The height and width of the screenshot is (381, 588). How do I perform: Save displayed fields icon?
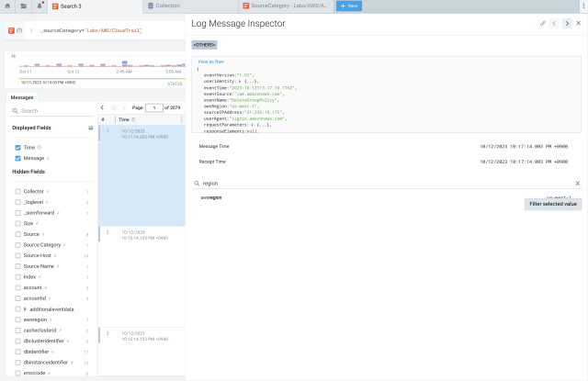click(90, 128)
